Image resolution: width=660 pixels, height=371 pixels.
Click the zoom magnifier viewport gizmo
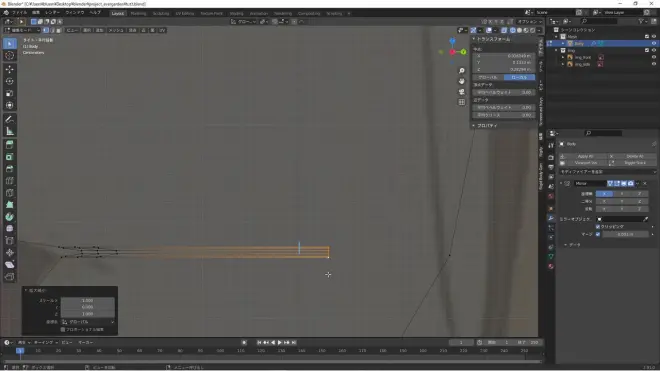click(462, 71)
